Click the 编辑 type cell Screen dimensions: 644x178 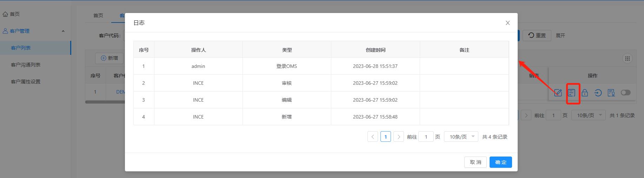click(287, 100)
